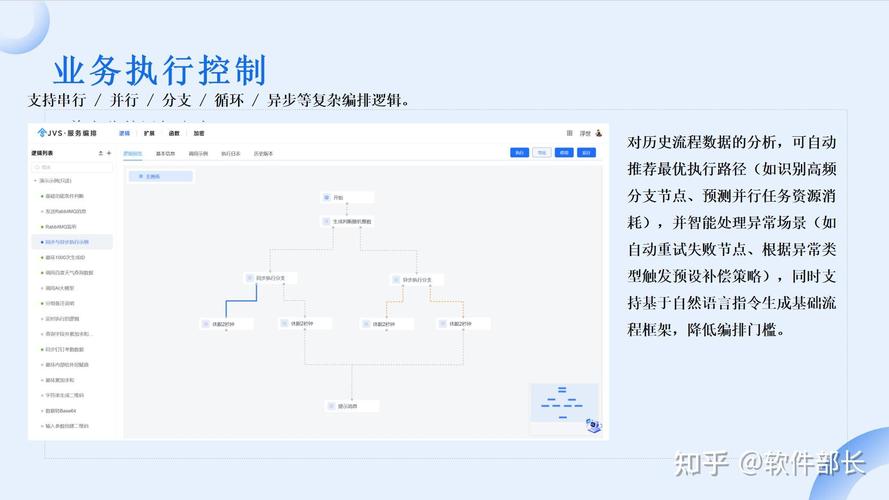Viewport: 889px width, 500px height.
Task: Click the white outlined toolbar button
Action: tap(541, 152)
